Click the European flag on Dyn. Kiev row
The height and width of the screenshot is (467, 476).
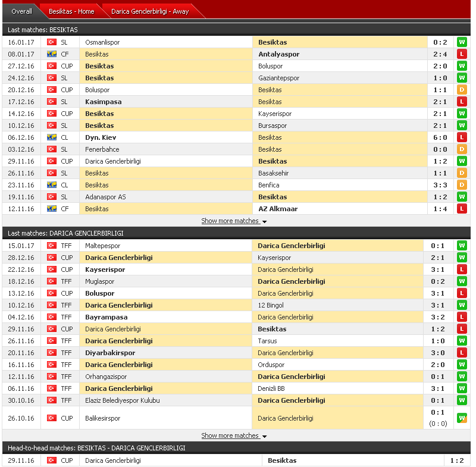[52, 137]
